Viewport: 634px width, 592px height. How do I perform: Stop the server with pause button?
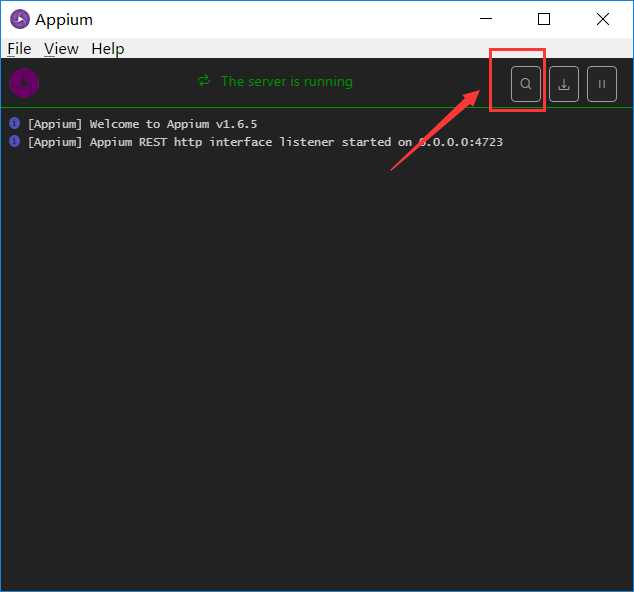(x=602, y=84)
